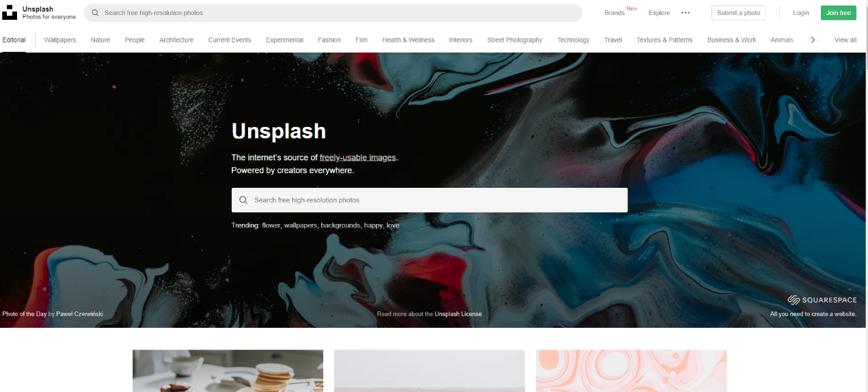The image size is (868, 392).
Task: Click 'All you need to create a website' text
Action: click(813, 314)
